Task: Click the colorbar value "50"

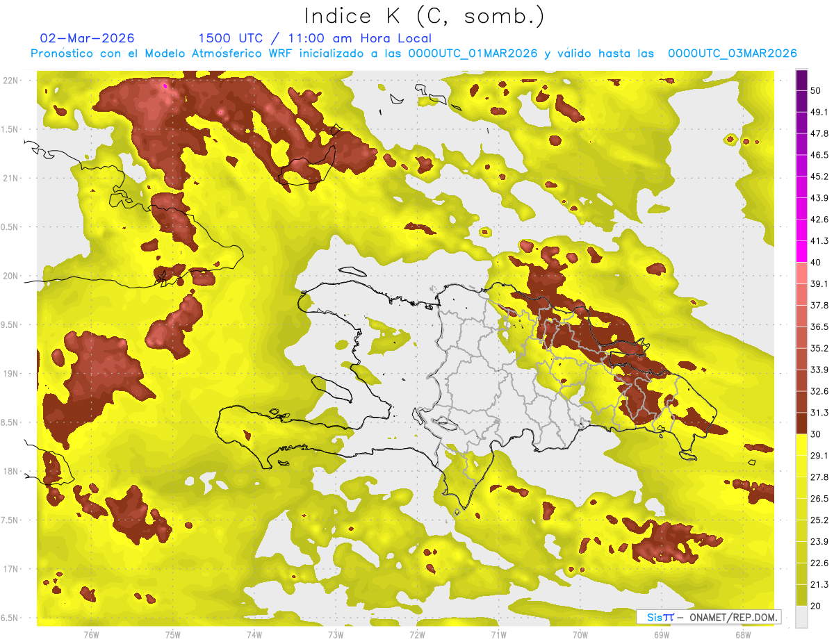Action: point(816,91)
